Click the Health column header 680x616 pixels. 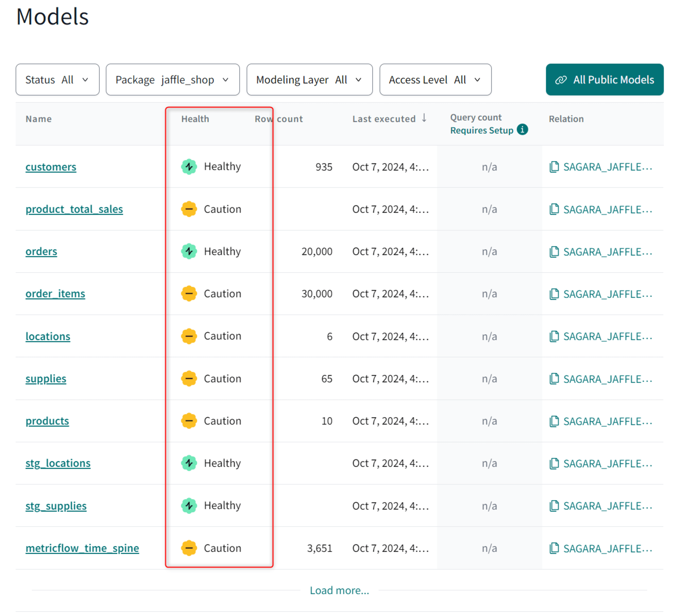(195, 119)
